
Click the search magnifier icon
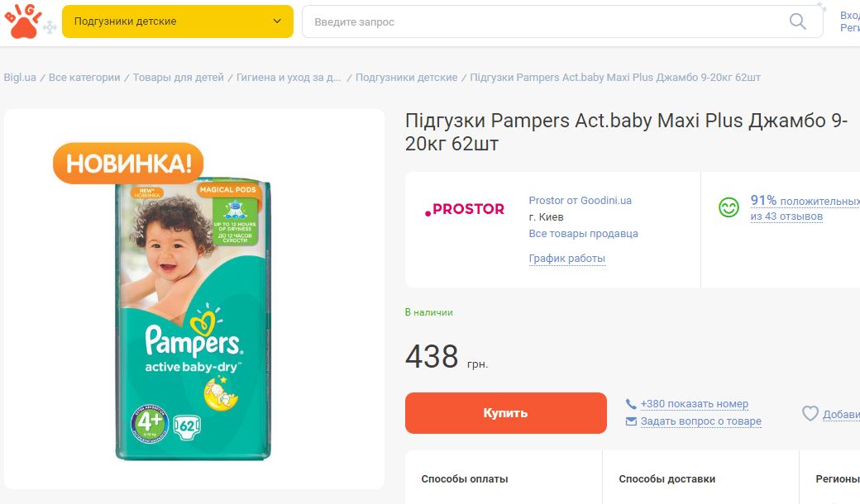pos(797,22)
